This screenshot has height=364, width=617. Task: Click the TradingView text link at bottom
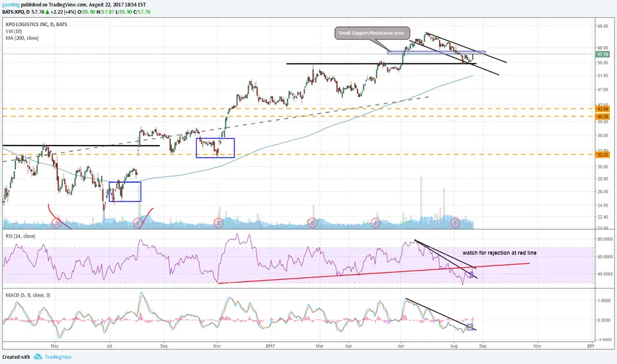(x=58, y=357)
